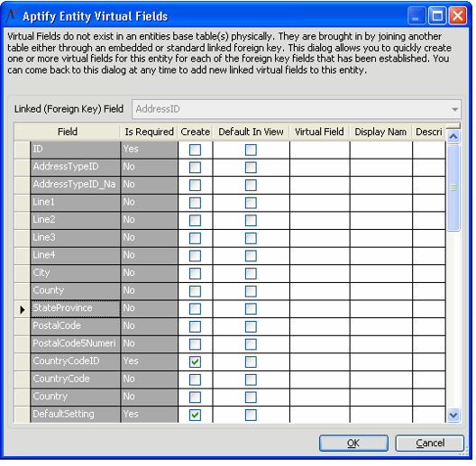Select the AddressTypeID_Na field cell
Image resolution: width=476 pixels, height=466 pixels.
pyautogui.click(x=76, y=185)
